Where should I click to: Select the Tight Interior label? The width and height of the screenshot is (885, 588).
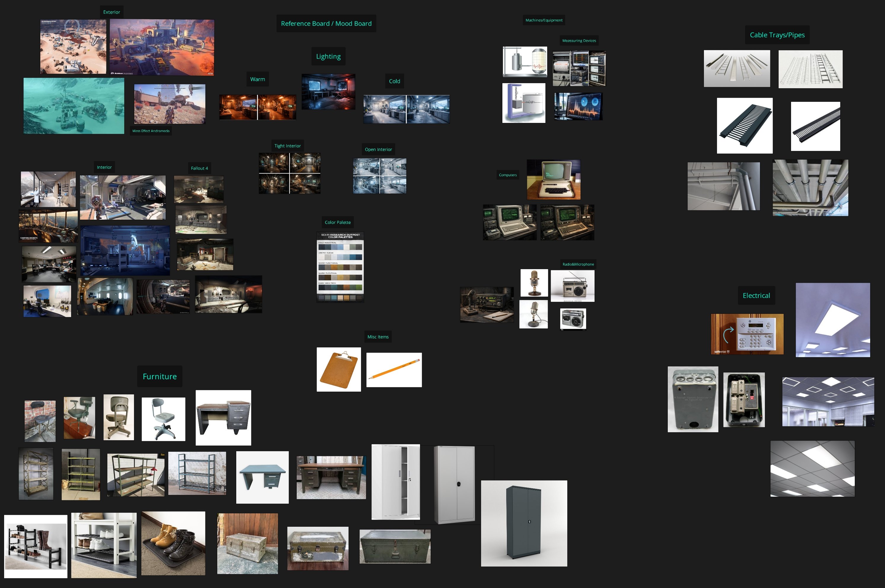click(287, 145)
